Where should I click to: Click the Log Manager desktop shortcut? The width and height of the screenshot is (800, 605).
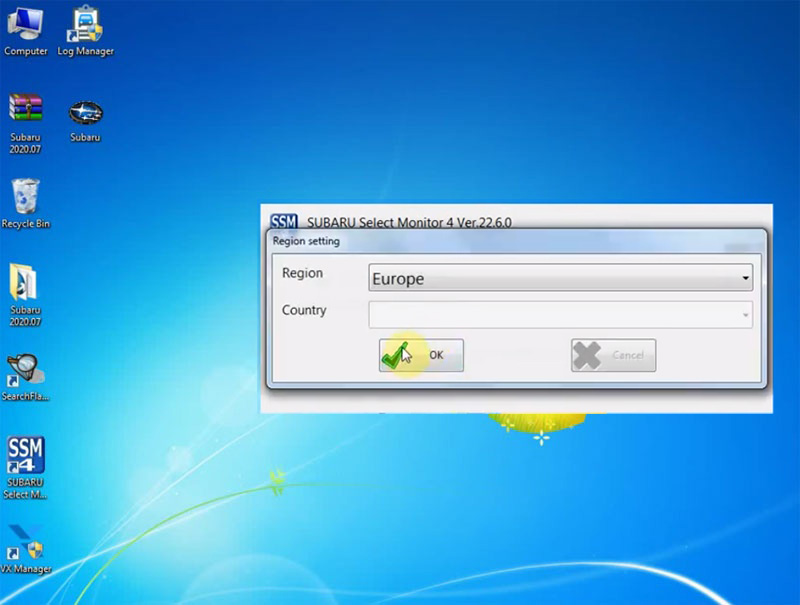click(85, 31)
